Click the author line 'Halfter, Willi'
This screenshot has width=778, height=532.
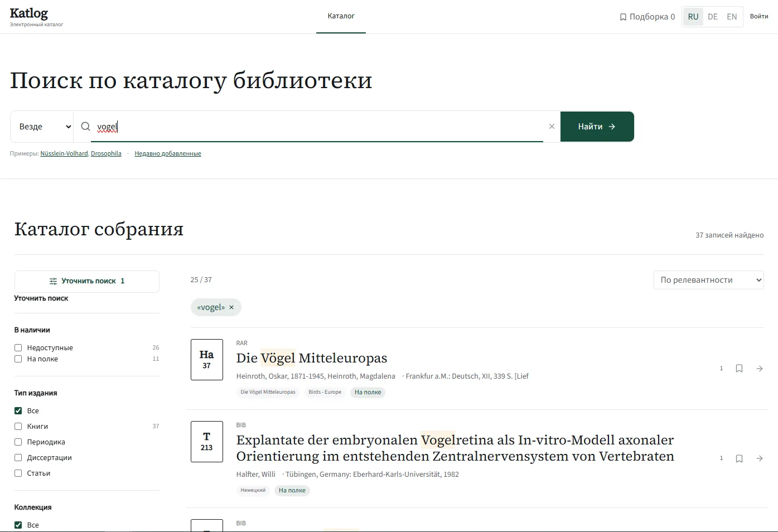tap(256, 475)
